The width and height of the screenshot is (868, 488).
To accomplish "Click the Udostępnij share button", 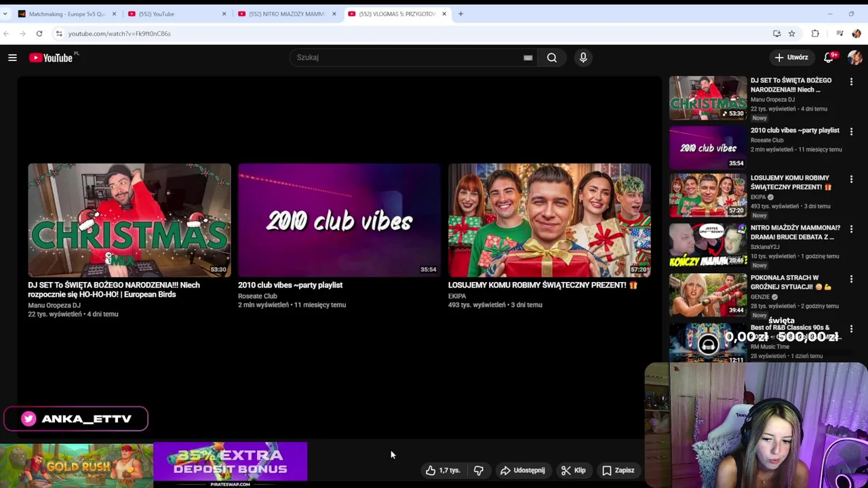I will click(523, 470).
